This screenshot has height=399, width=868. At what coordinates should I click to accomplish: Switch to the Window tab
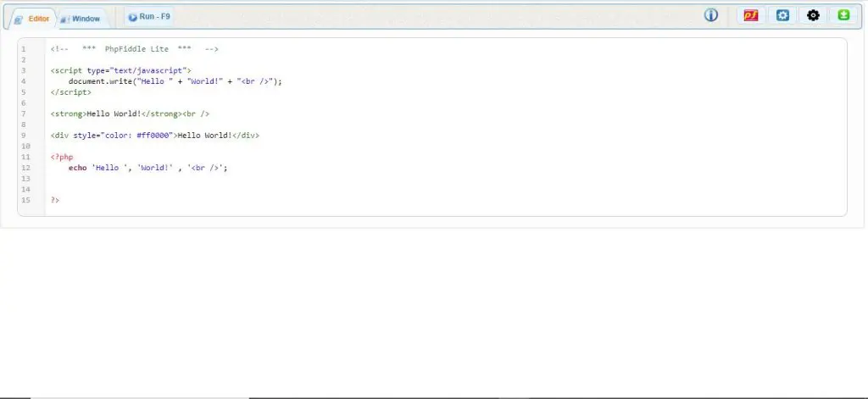coord(81,19)
